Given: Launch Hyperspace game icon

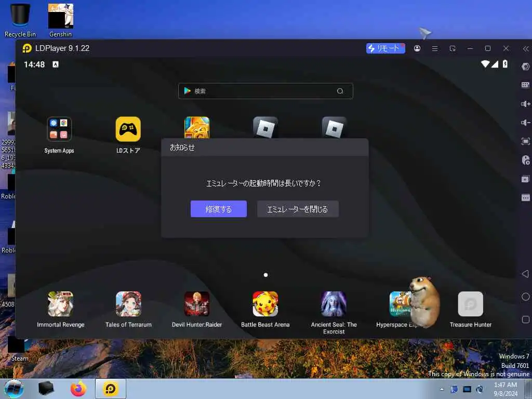Looking at the screenshot, I should click(x=401, y=304).
